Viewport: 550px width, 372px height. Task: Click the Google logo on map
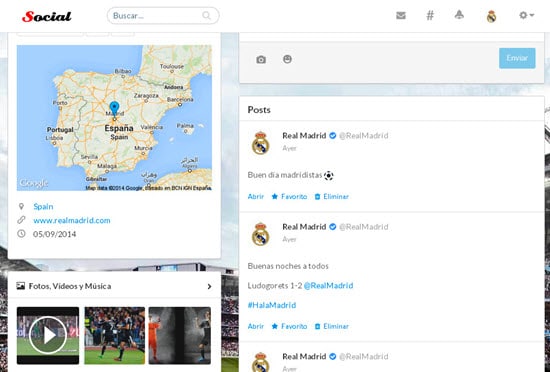click(x=34, y=183)
